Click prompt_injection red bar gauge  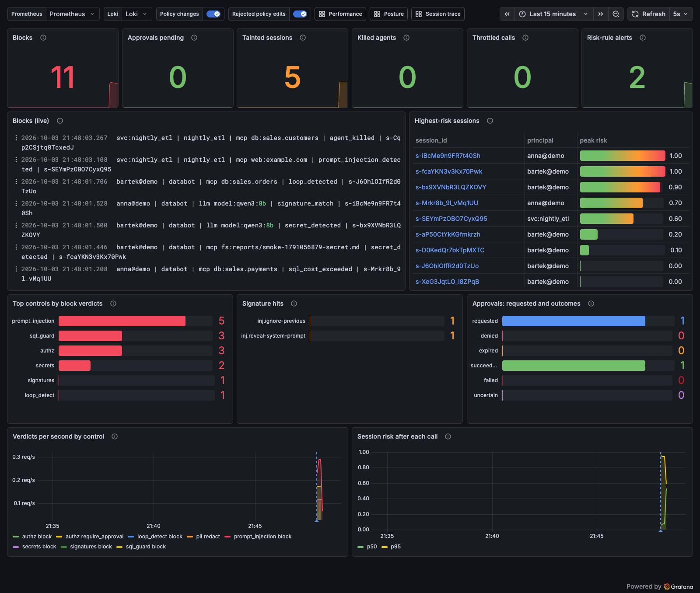click(x=122, y=321)
